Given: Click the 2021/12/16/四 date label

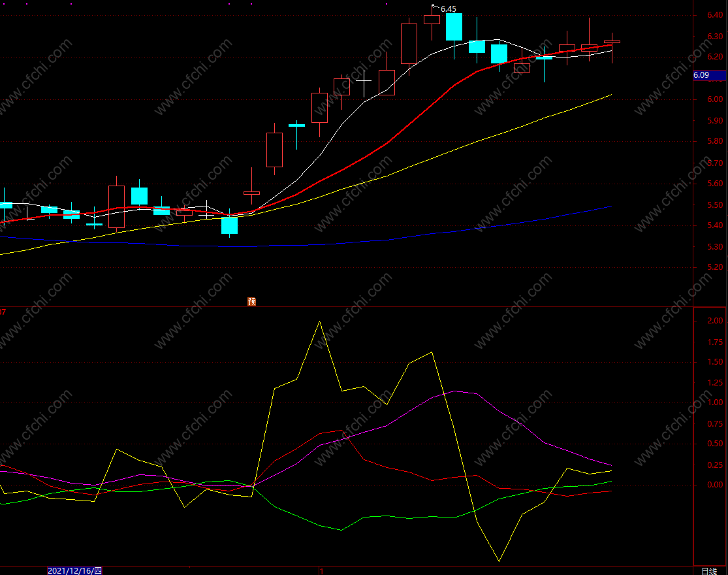Looking at the screenshot, I should click(x=74, y=570).
